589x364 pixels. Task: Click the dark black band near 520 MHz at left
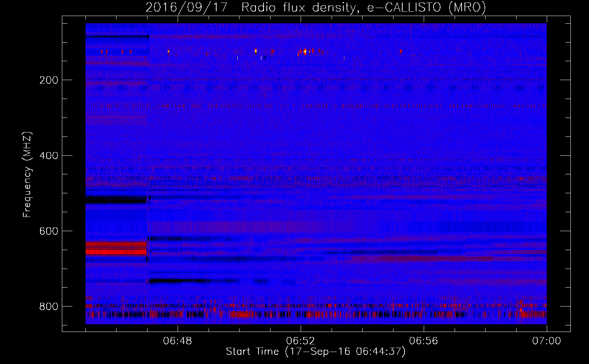[116, 200]
